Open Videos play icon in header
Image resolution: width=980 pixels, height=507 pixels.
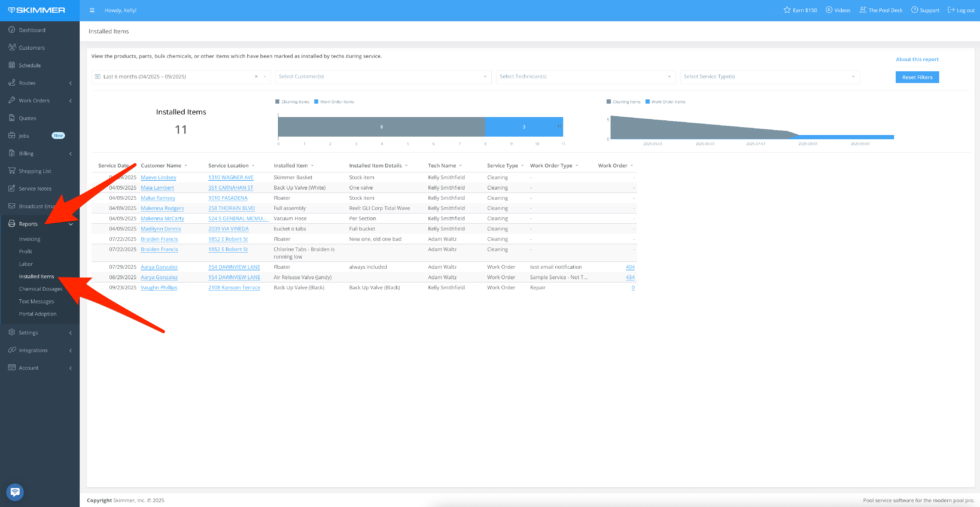pyautogui.click(x=828, y=10)
